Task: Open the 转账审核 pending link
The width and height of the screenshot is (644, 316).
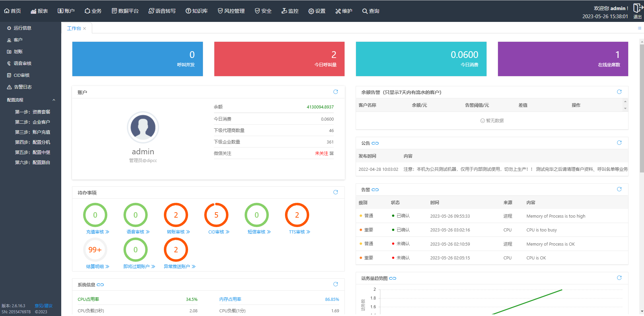Action: [x=178, y=232]
